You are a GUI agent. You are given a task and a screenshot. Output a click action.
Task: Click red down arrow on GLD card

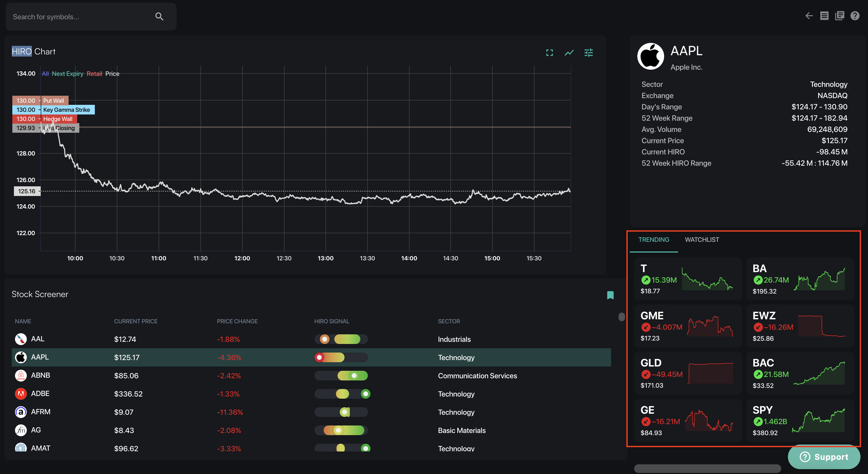click(x=646, y=374)
